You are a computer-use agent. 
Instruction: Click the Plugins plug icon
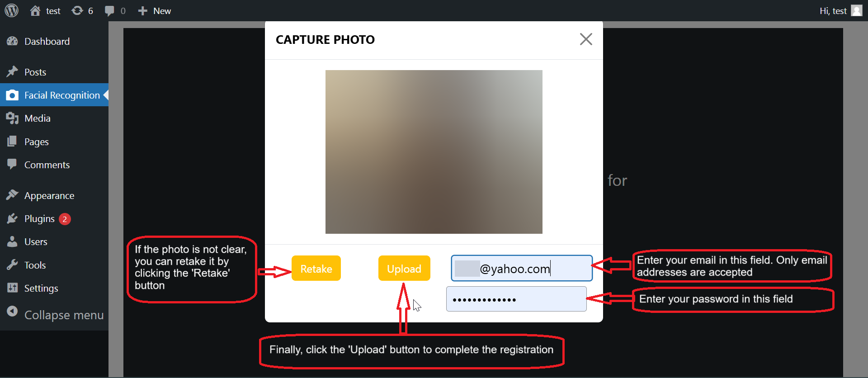point(12,219)
